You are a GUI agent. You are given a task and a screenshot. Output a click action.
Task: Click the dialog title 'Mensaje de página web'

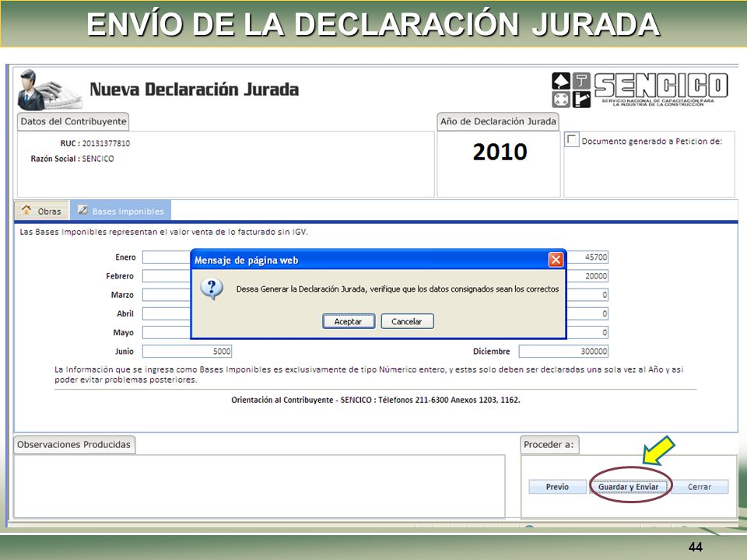pos(247,260)
